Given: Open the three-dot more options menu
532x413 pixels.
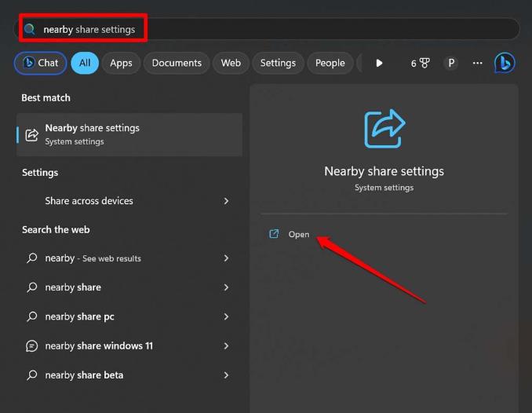Looking at the screenshot, I should click(477, 63).
